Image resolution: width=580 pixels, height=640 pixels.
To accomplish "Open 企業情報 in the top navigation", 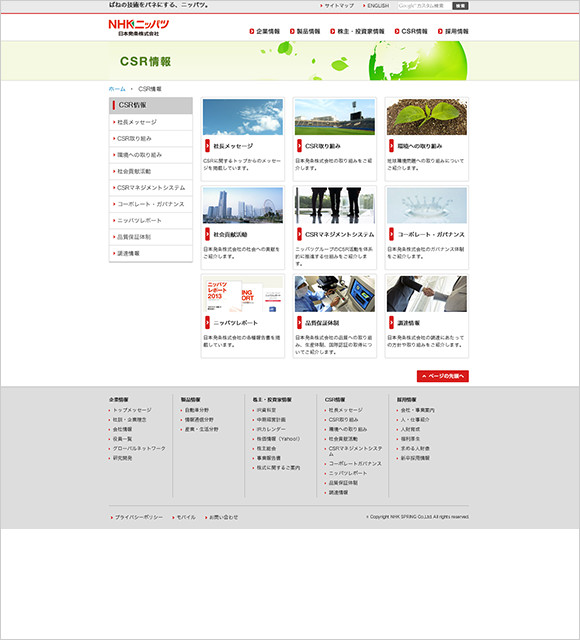I will [264, 31].
